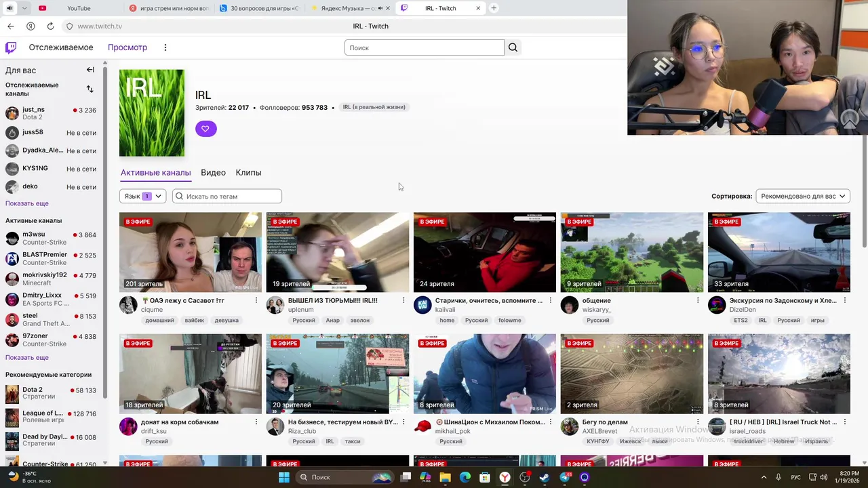The image size is (868, 488).
Task: Open the just_ns followed channel
Action: pyautogui.click(x=51, y=113)
